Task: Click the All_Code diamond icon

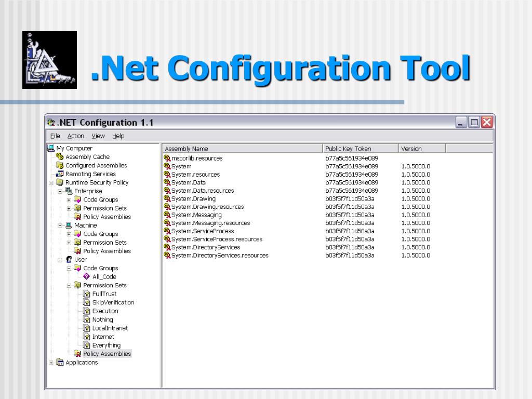Action: (87, 276)
